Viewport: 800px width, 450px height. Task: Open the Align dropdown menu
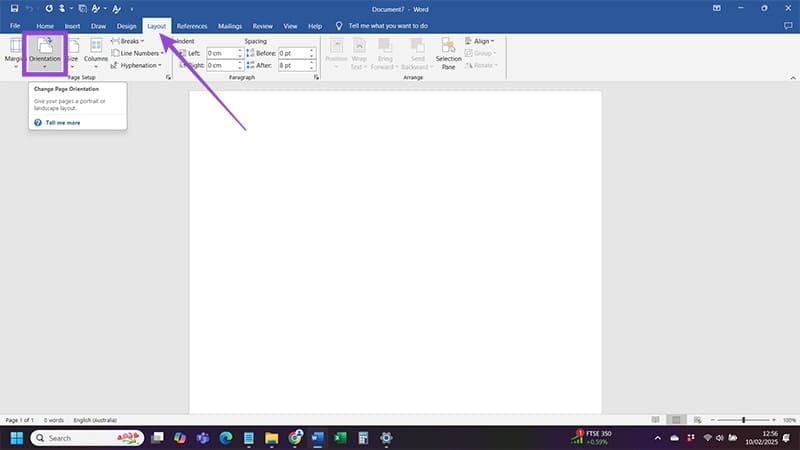coord(483,41)
